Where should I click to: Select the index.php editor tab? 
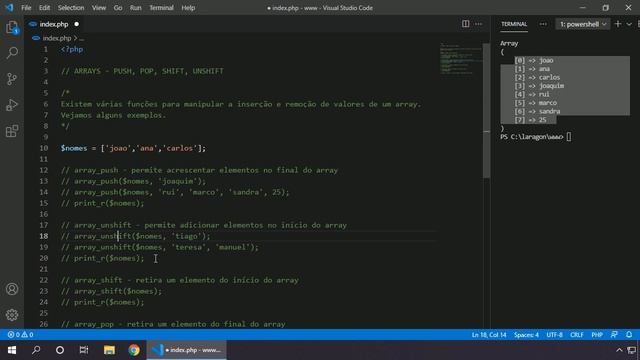tap(54, 24)
